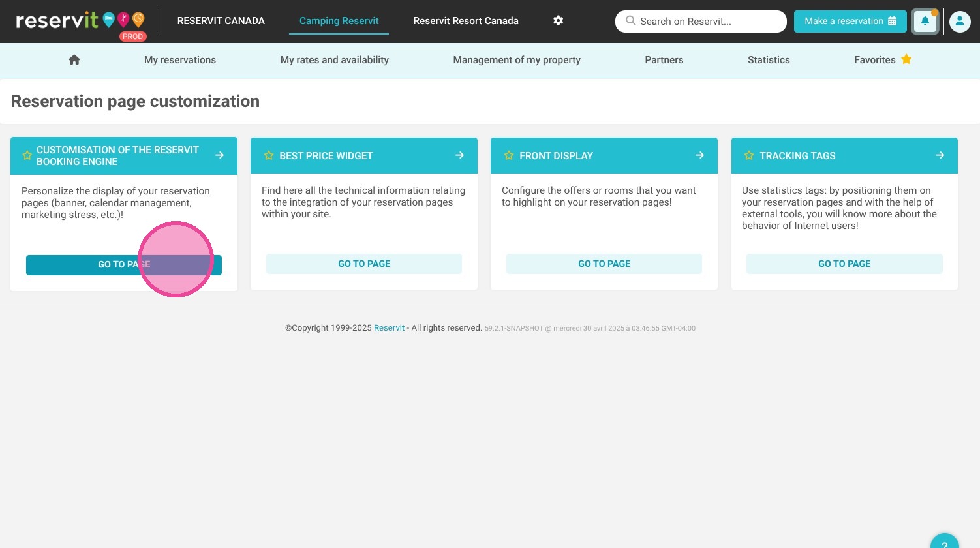Click the arrow on Front Display card
Screen dimensions: 980x548
(700, 155)
